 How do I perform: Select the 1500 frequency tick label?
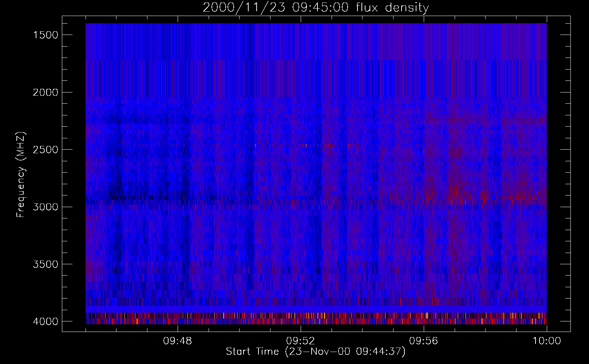click(46, 35)
